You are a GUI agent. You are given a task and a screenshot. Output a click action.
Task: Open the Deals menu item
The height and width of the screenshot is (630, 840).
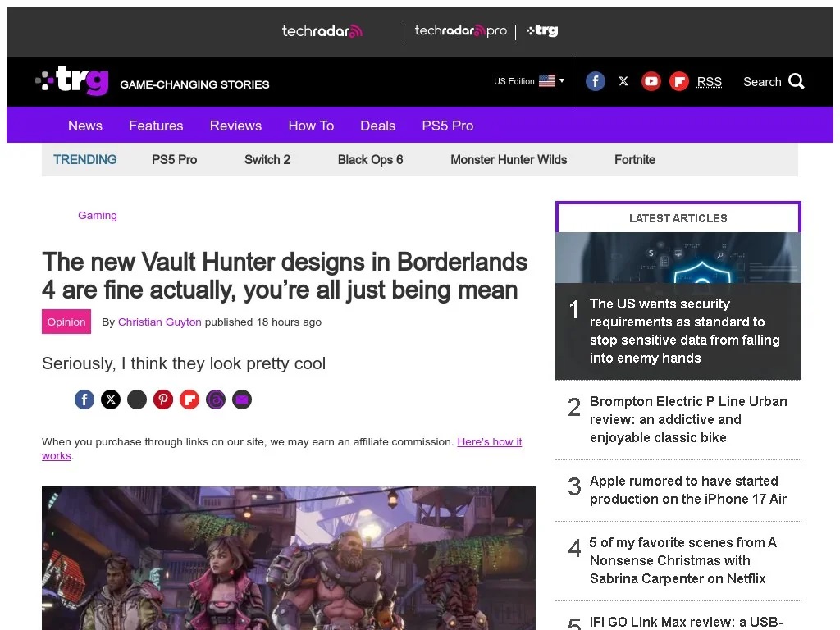(377, 126)
